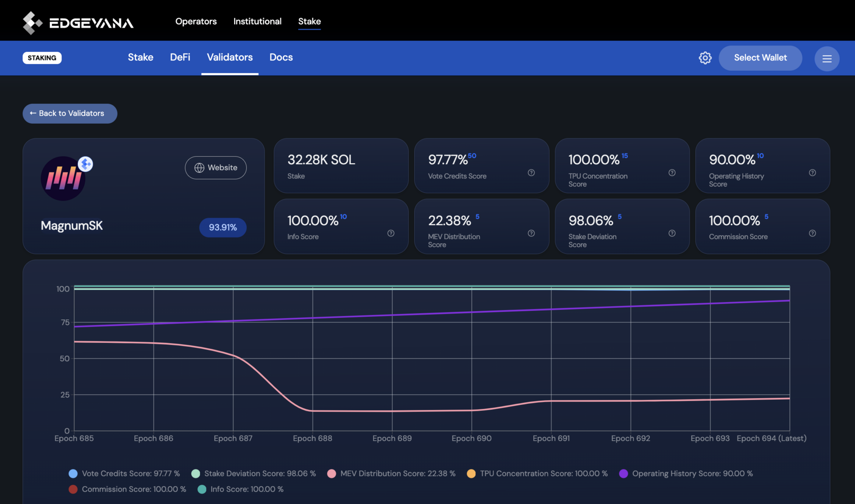
Task: Click the 93.91% overall score badge
Action: [x=223, y=227]
